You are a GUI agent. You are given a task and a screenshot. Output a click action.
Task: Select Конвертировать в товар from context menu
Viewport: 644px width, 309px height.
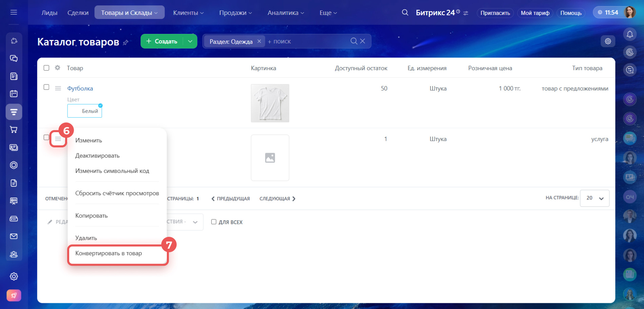tap(109, 253)
